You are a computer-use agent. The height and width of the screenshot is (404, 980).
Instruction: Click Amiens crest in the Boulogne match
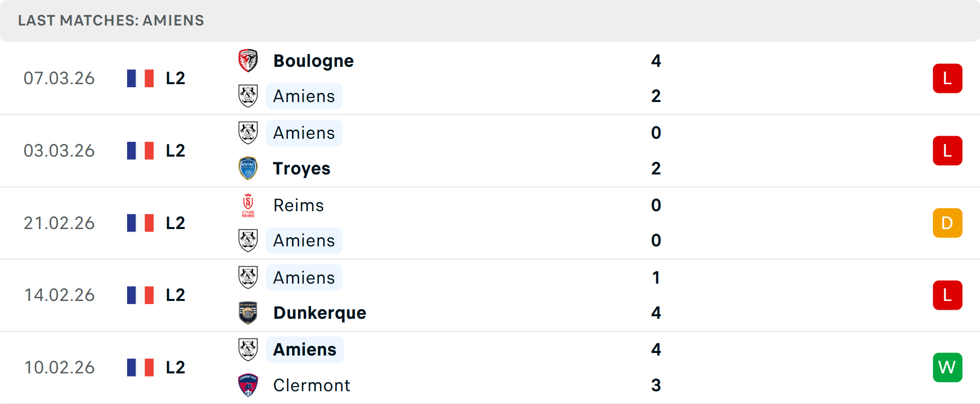coord(248,96)
